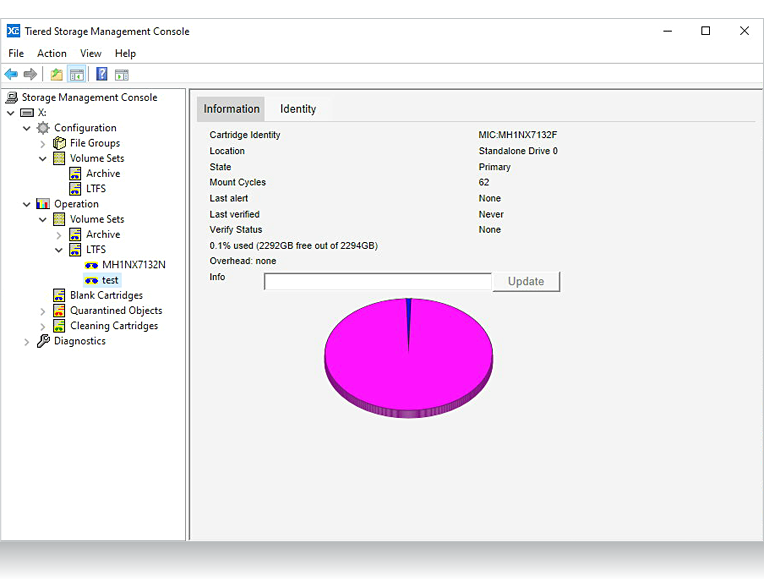Screen dimensions: 764x579
Task: Collapse Volume Sets under Operation
Action: (43, 220)
